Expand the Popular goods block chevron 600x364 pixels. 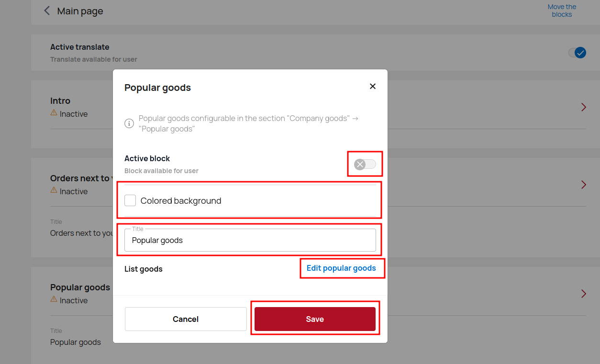tap(584, 294)
